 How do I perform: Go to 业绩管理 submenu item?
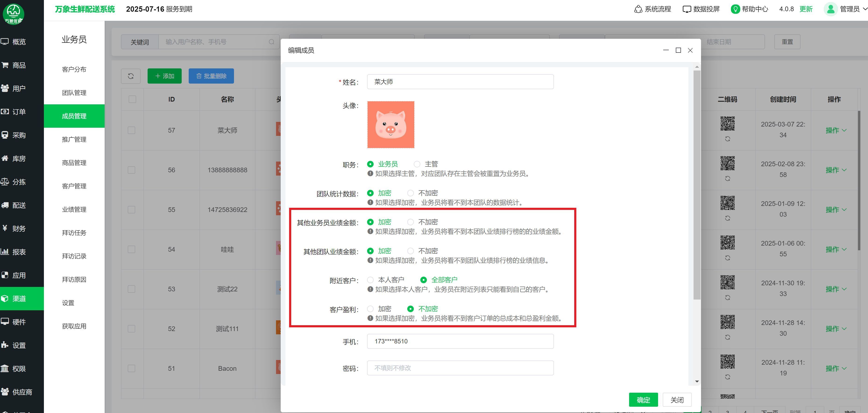pos(74,209)
